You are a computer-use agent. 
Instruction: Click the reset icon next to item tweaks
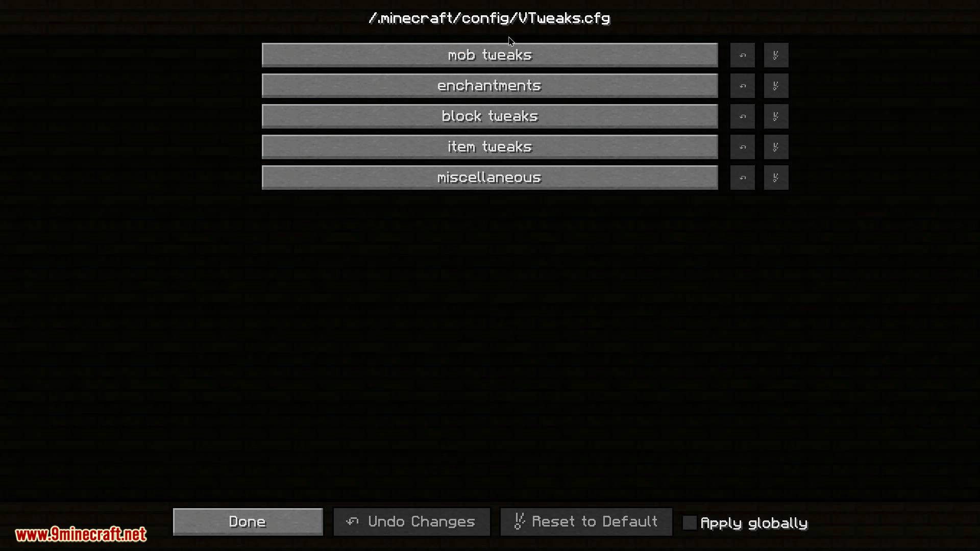[x=775, y=146]
